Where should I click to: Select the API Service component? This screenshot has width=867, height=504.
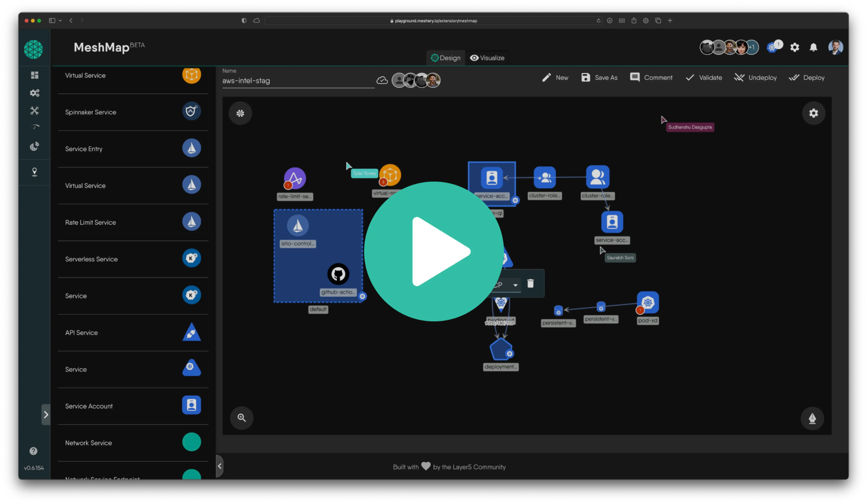[x=133, y=332]
